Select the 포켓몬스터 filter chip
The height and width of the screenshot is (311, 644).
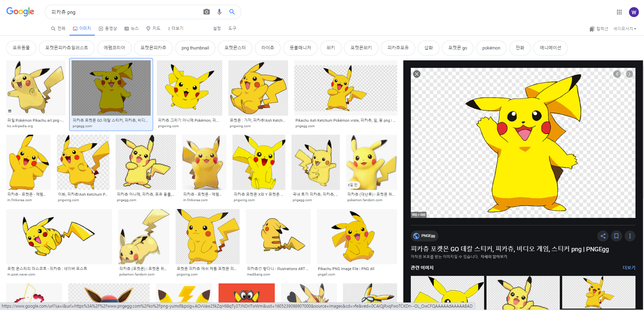tap(235, 48)
